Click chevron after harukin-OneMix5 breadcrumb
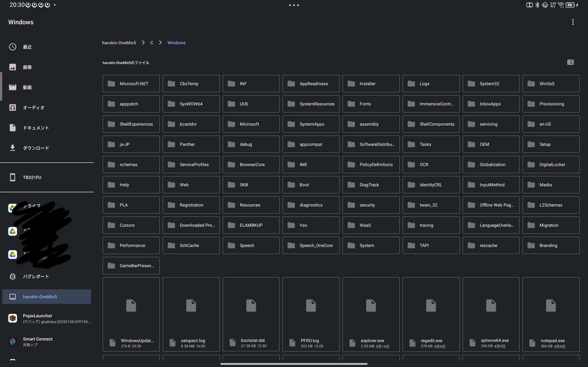The width and height of the screenshot is (588, 367). click(143, 43)
